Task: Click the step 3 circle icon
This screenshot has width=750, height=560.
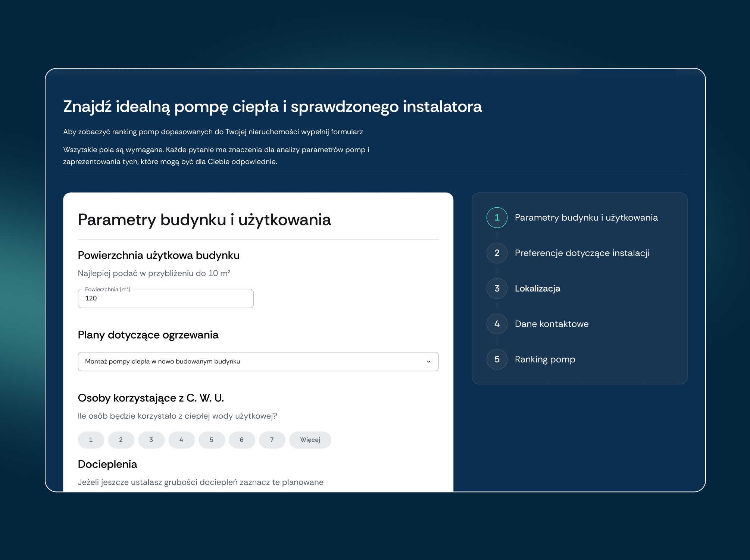Action: pyautogui.click(x=497, y=289)
